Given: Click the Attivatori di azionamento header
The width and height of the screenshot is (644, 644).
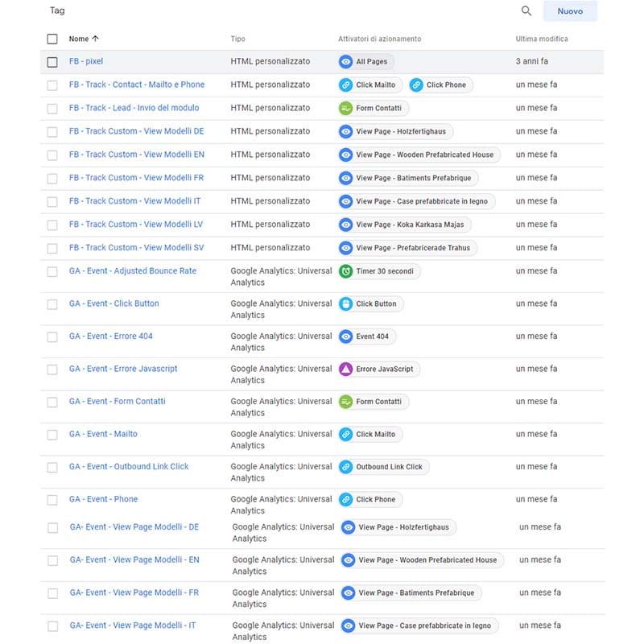Looking at the screenshot, I should [x=379, y=39].
